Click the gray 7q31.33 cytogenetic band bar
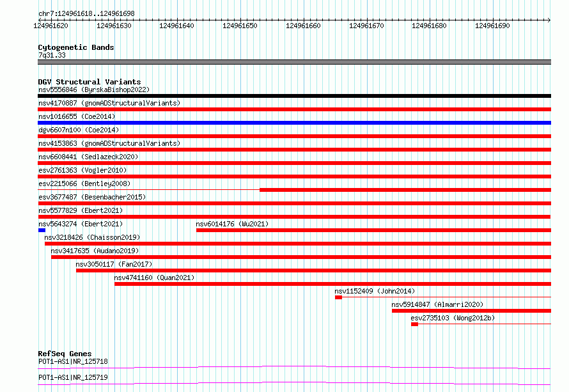 click(x=294, y=62)
